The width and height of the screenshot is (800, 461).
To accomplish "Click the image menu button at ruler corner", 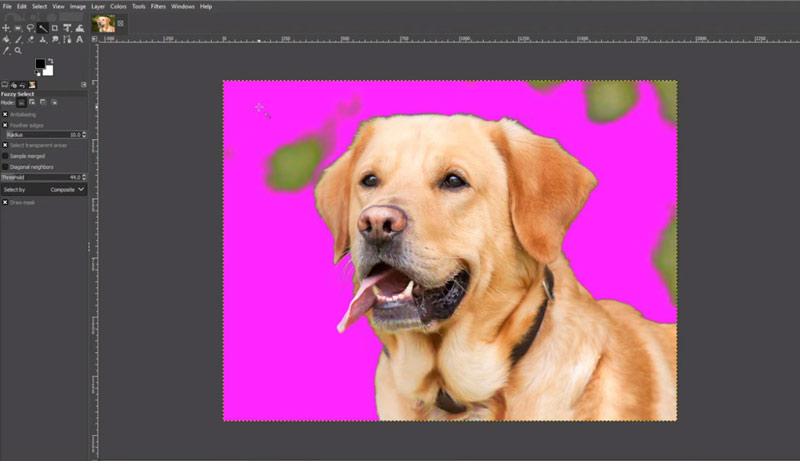I will [94, 39].
